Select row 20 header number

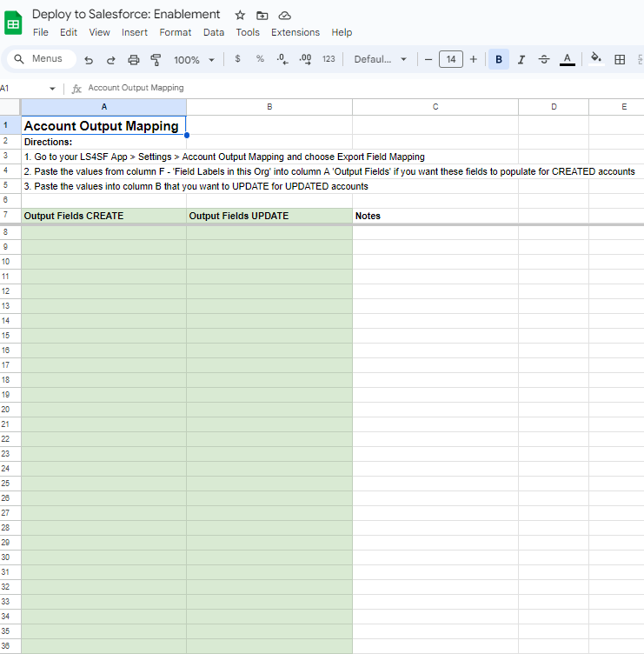coord(10,409)
